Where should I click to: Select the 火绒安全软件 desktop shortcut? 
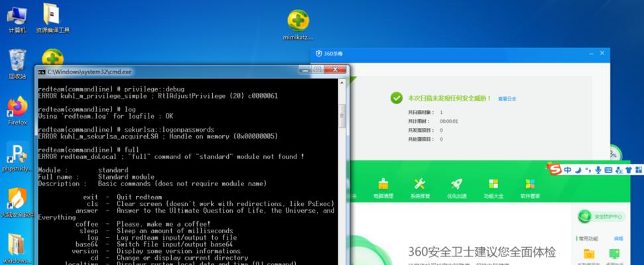[17, 203]
